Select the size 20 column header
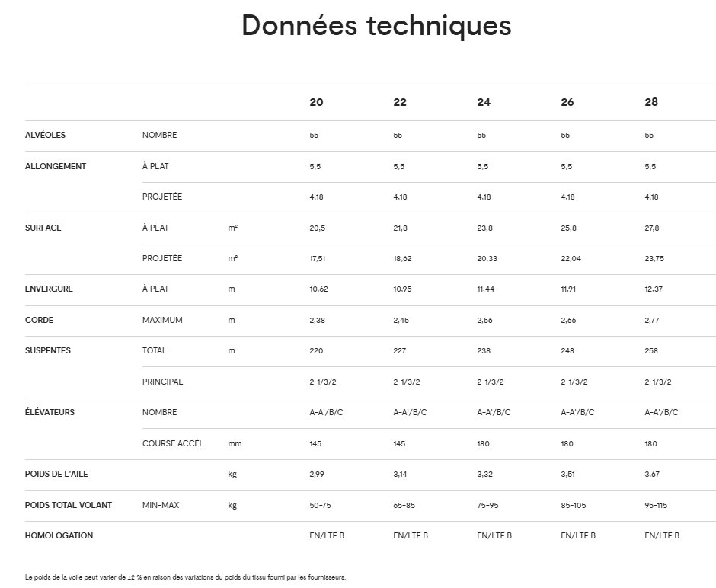The image size is (716, 588). click(x=316, y=102)
